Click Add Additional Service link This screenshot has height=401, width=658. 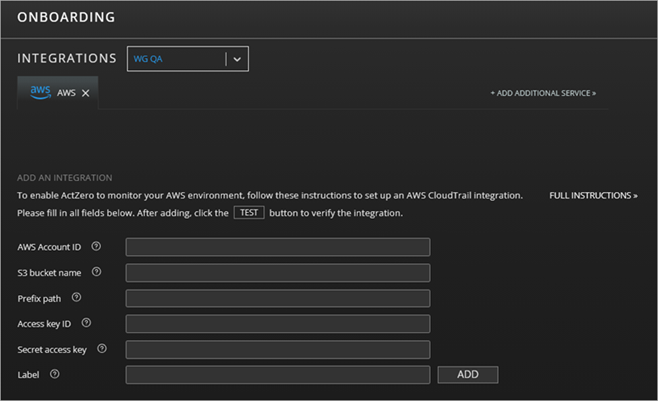click(x=543, y=93)
